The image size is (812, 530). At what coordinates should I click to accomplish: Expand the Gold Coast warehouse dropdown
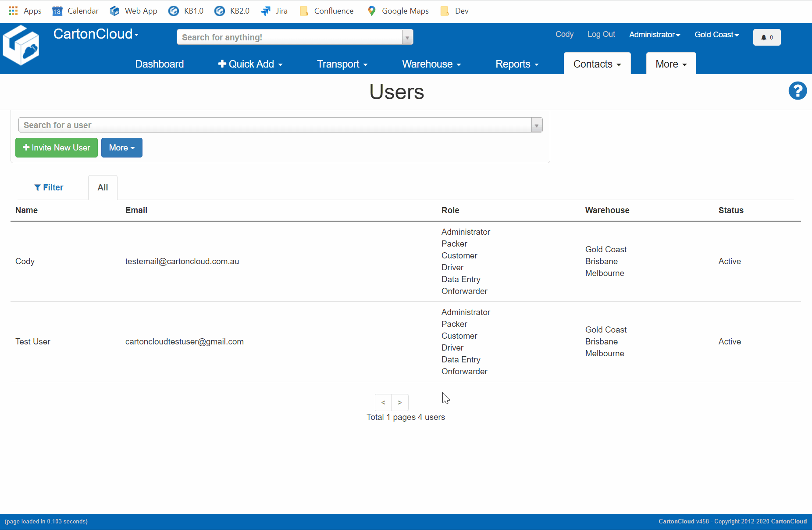(x=716, y=35)
